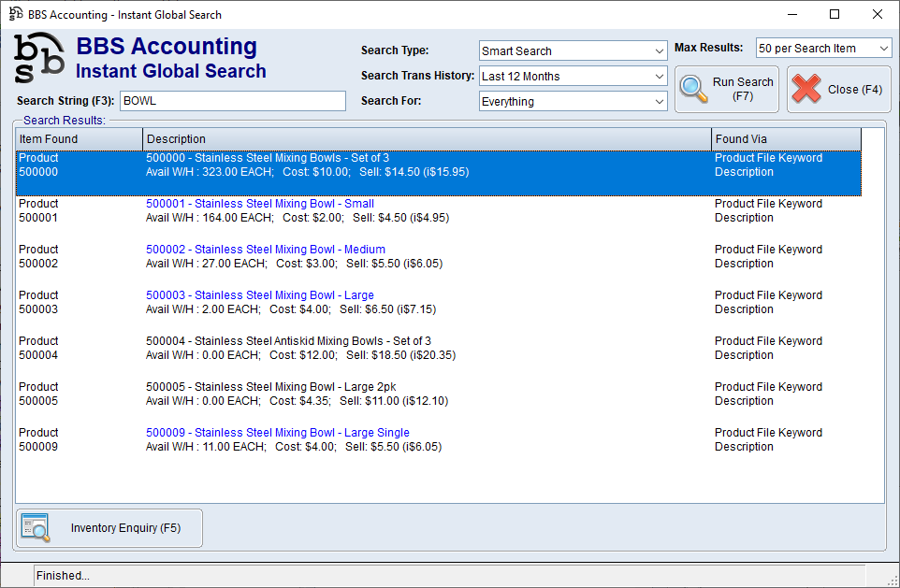The height and width of the screenshot is (588, 900).
Task: Expand the Max Results dropdown
Action: (823, 48)
